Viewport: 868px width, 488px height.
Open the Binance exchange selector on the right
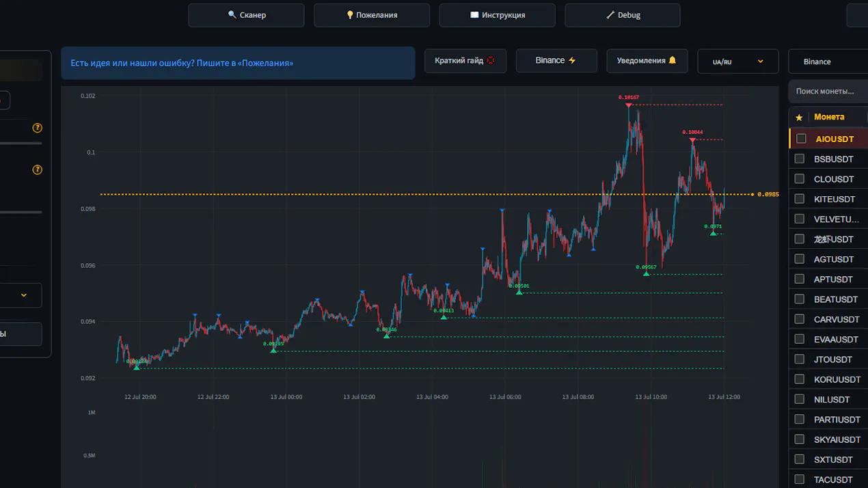(828, 62)
